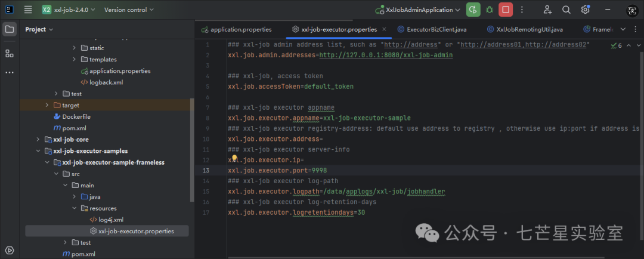
Task: Click project tree vertical scrollbar
Action: pyautogui.click(x=192, y=150)
